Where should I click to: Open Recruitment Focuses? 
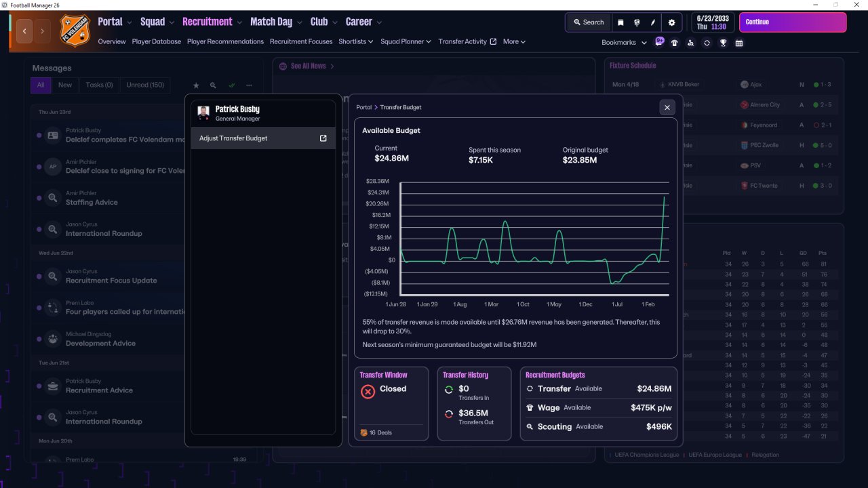301,41
